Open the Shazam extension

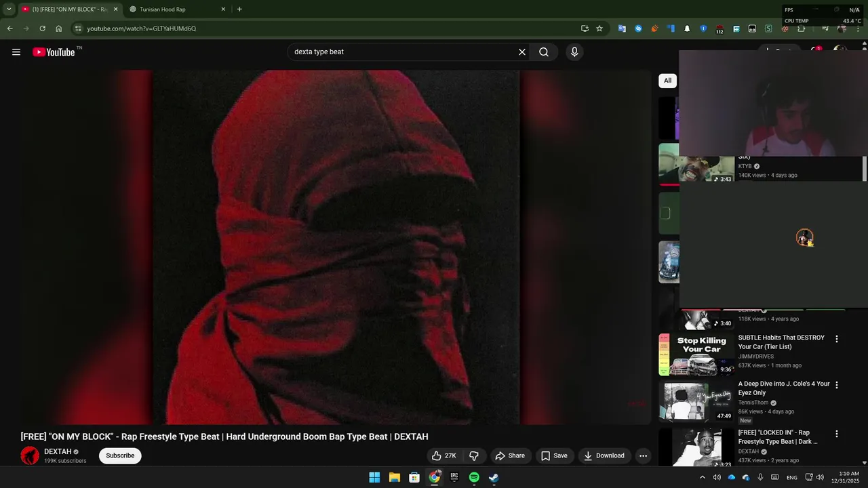(x=638, y=28)
